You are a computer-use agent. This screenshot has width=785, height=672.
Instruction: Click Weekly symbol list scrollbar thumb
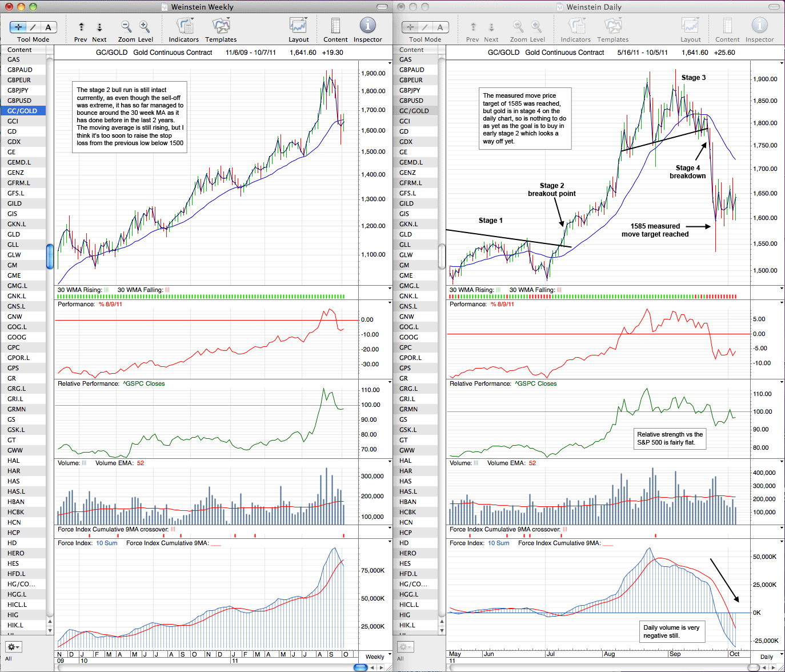tap(50, 257)
